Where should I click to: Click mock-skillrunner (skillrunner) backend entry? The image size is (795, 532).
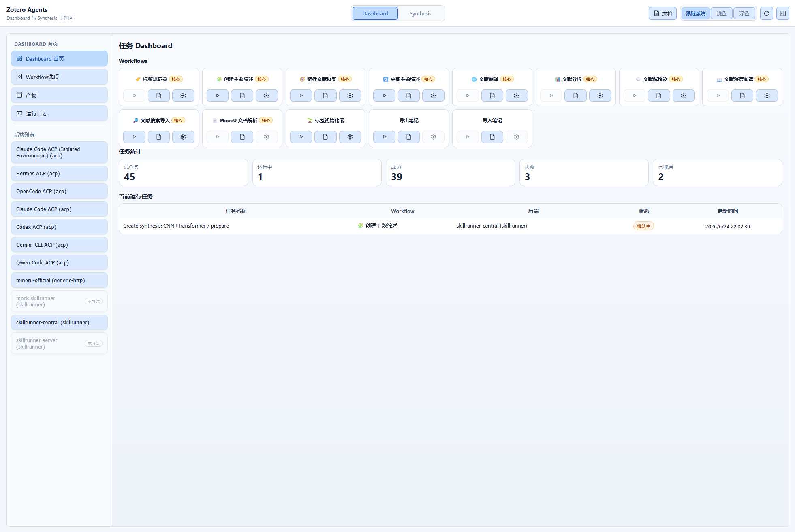tap(59, 301)
